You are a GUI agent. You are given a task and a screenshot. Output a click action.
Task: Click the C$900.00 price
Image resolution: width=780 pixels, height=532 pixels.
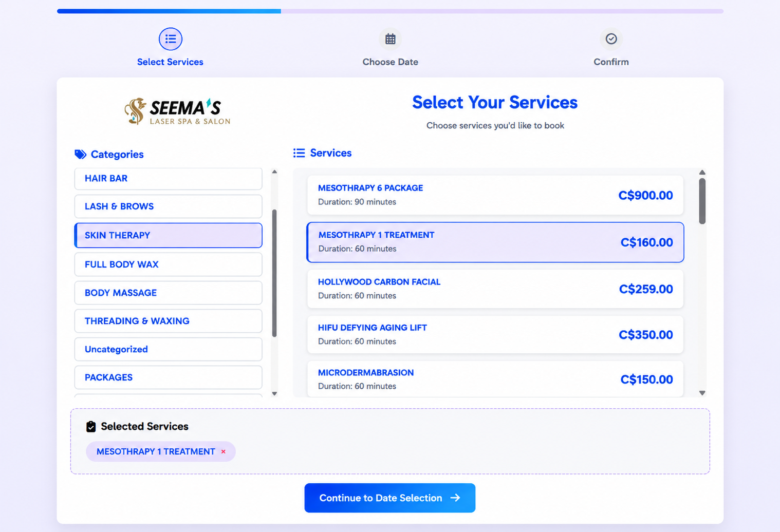point(645,195)
